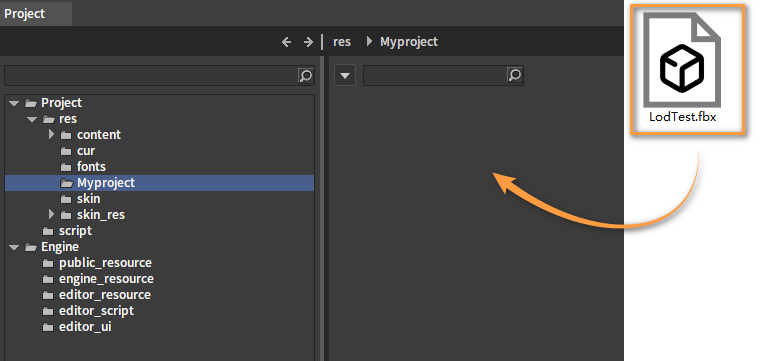Select the content folder
770x361 pixels.
click(x=99, y=135)
